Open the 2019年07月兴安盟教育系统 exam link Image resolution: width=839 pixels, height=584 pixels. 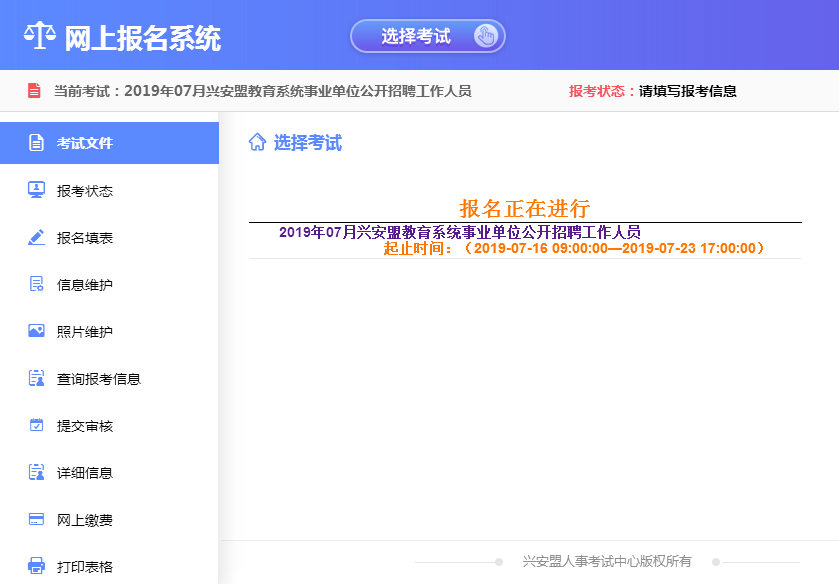point(459,232)
